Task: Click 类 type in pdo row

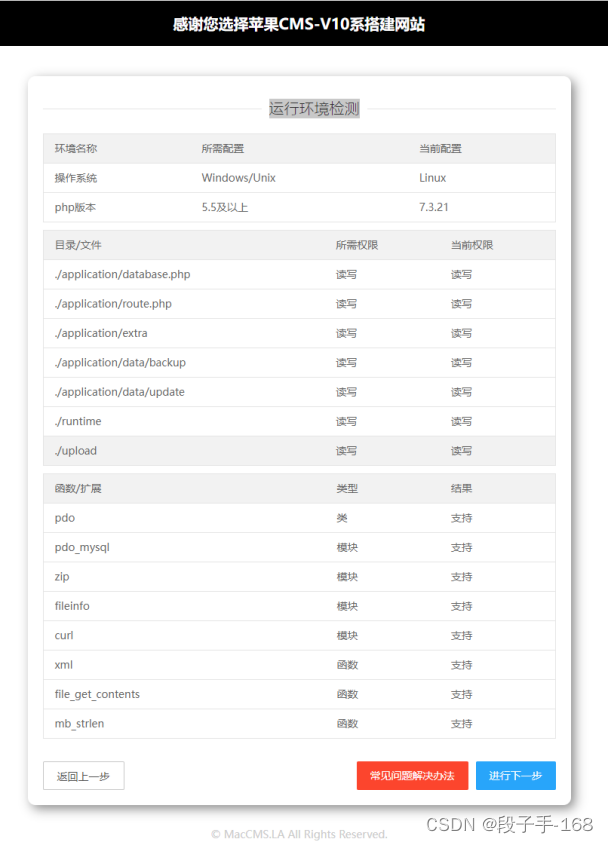Action: coord(342,518)
